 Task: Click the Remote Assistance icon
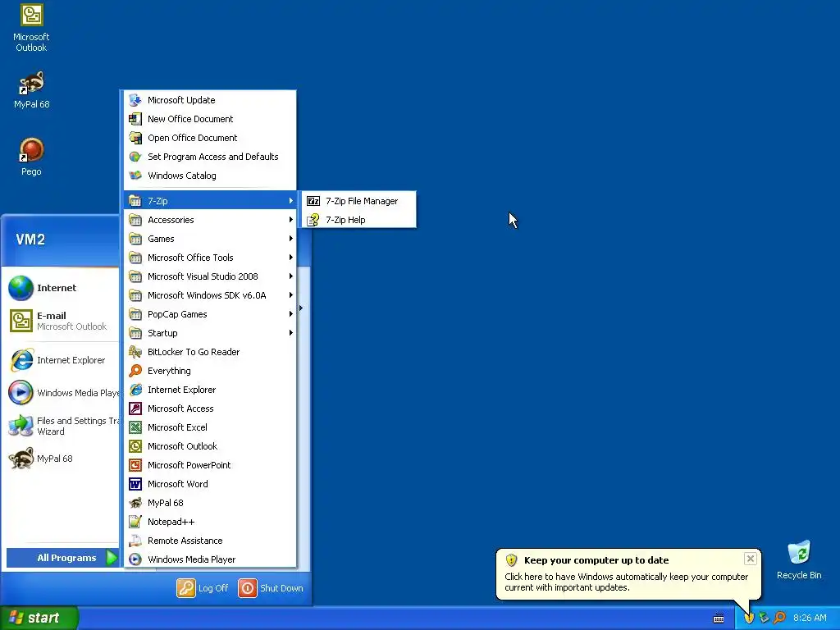135,541
